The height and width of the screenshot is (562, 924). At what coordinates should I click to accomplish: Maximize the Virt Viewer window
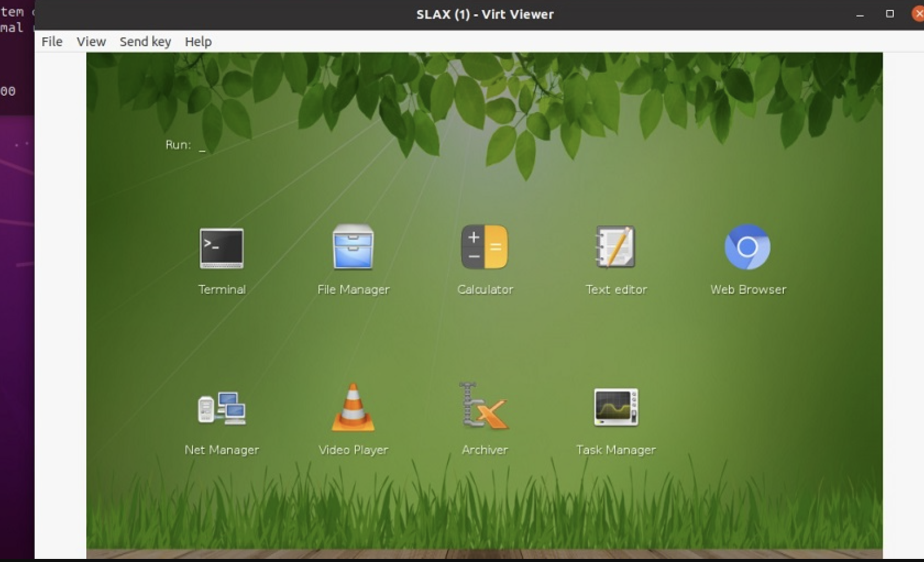890,14
